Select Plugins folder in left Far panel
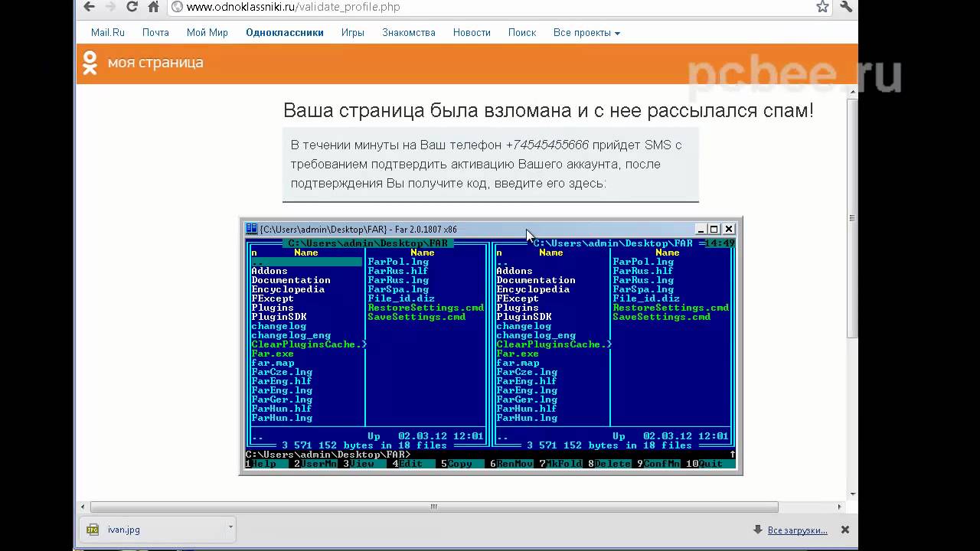Viewport: 980px width, 551px height. (x=273, y=308)
